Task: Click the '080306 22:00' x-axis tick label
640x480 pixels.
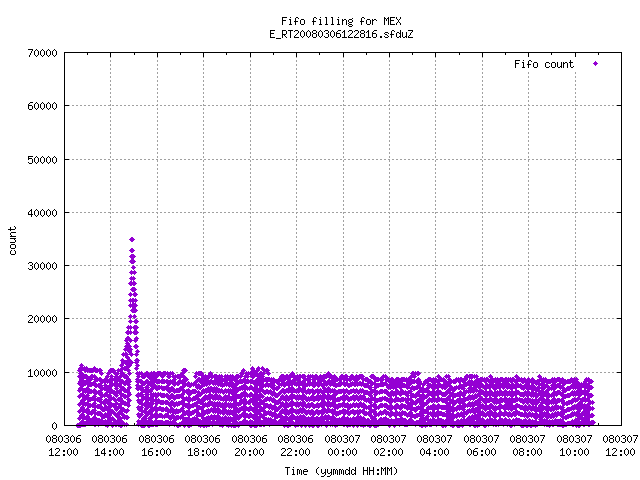Action: pos(296,446)
